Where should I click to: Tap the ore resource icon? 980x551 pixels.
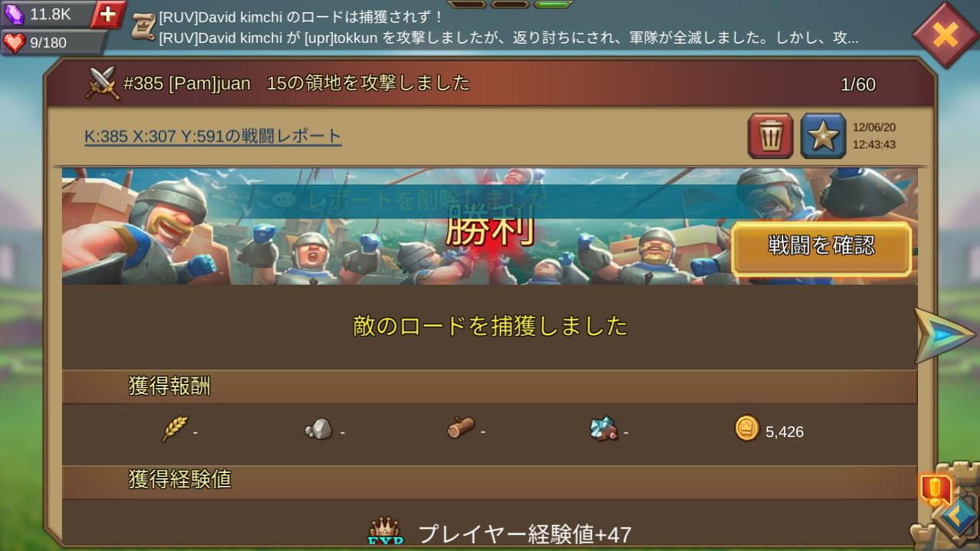tap(604, 429)
